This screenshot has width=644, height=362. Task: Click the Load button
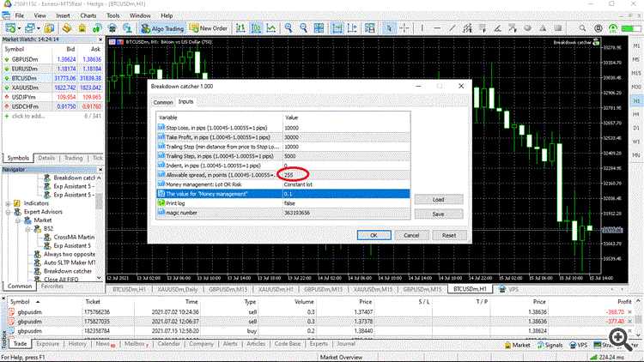click(x=438, y=200)
